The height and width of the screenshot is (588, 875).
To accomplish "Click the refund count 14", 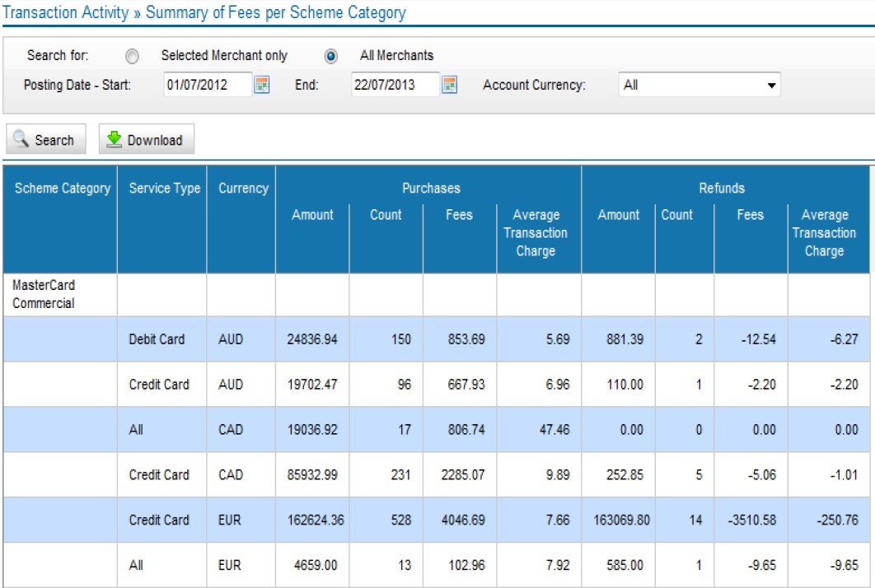I will tap(695, 520).
